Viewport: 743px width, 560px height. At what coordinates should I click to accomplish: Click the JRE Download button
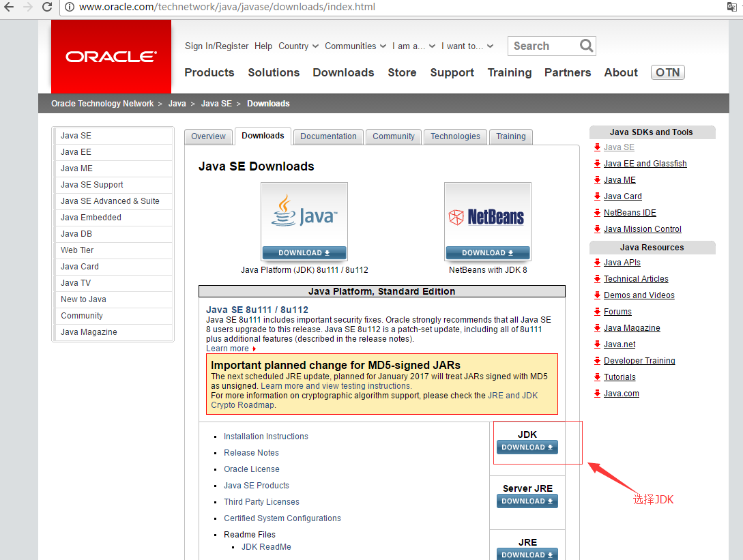click(x=527, y=555)
